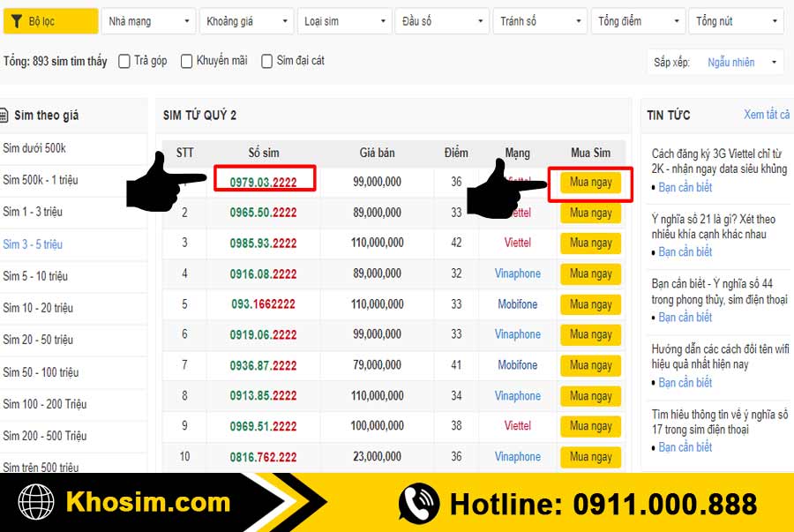
Task: Click the filter funnel icon in Bộ lọc
Action: [17, 21]
